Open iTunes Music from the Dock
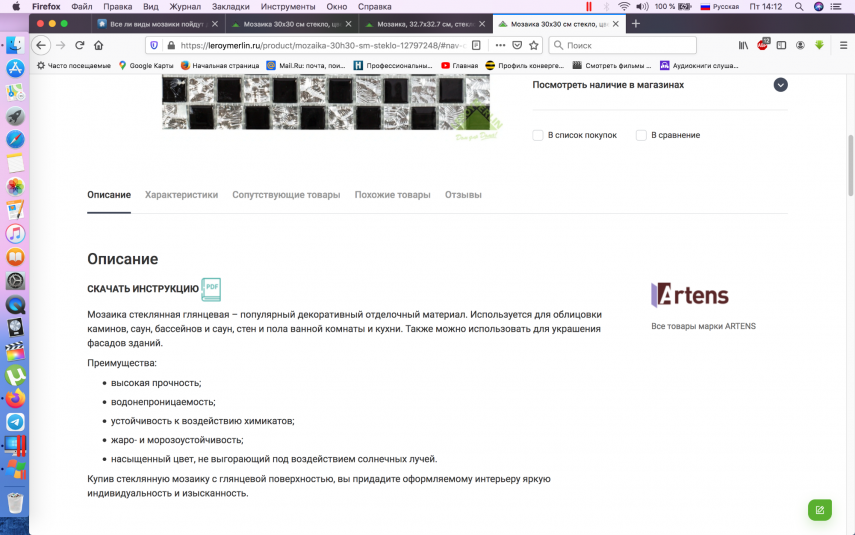 pyautogui.click(x=15, y=233)
